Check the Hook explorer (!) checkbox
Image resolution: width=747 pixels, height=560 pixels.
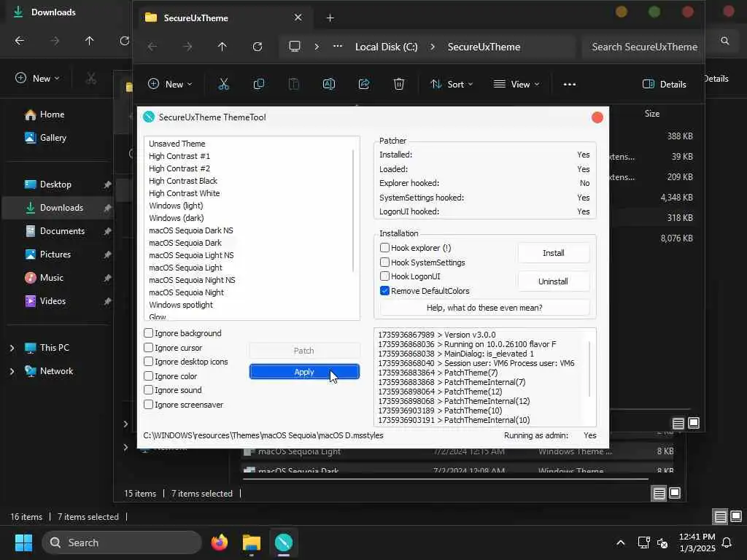point(384,248)
